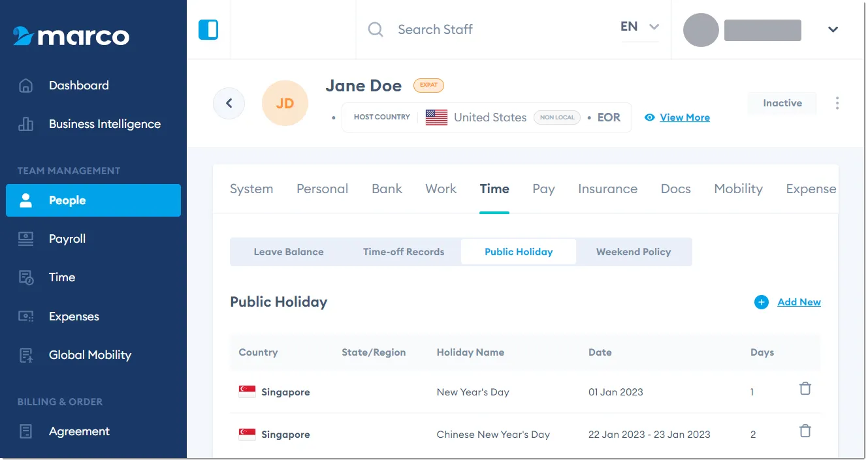Open the three-dot more options menu
Screen dimensions: 868x462
(x=837, y=103)
